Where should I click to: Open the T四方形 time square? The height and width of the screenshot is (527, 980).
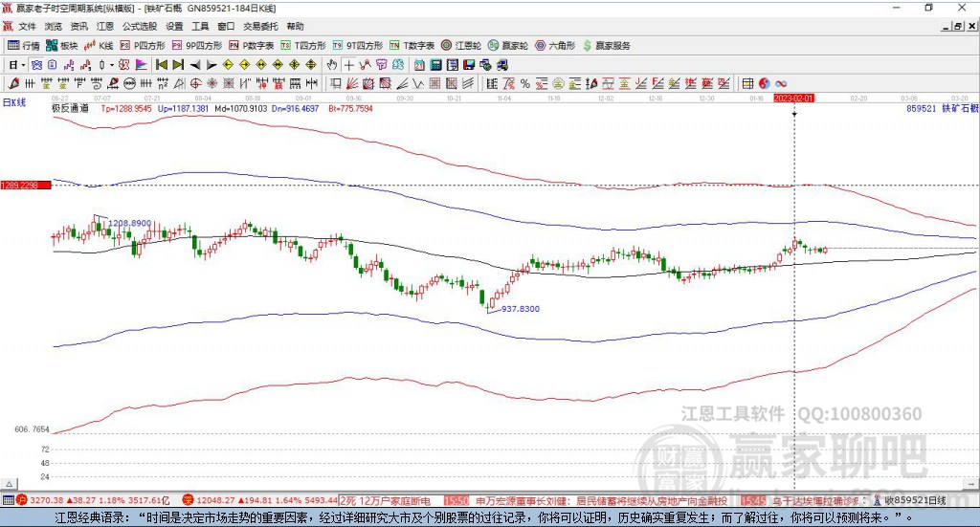[x=303, y=46]
